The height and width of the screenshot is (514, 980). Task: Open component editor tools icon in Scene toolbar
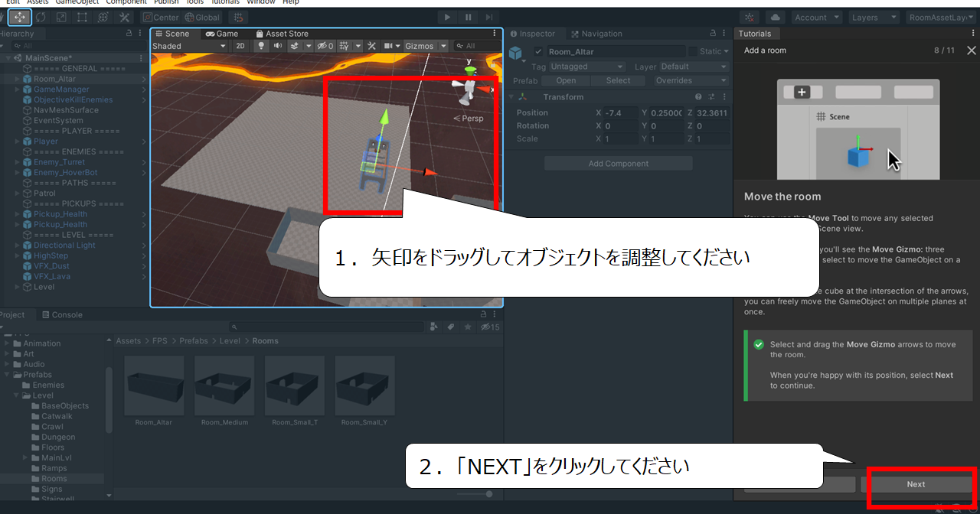tap(371, 46)
